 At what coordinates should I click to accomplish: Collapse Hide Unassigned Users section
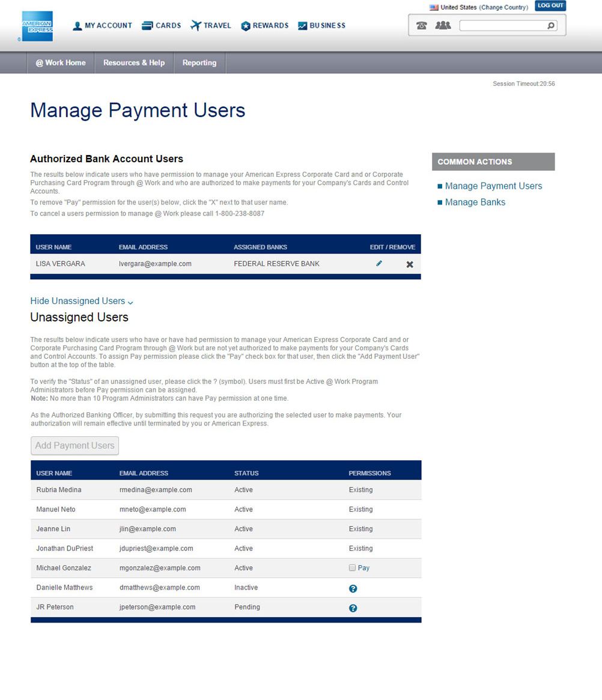click(x=82, y=301)
